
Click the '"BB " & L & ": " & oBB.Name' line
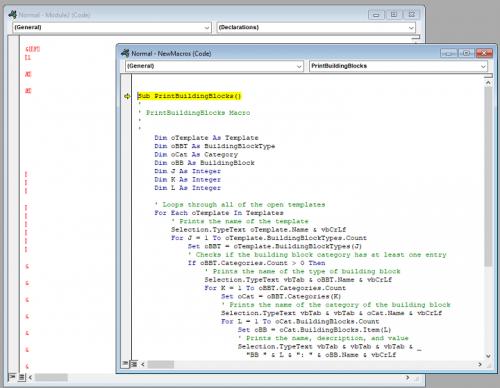(x=321, y=355)
